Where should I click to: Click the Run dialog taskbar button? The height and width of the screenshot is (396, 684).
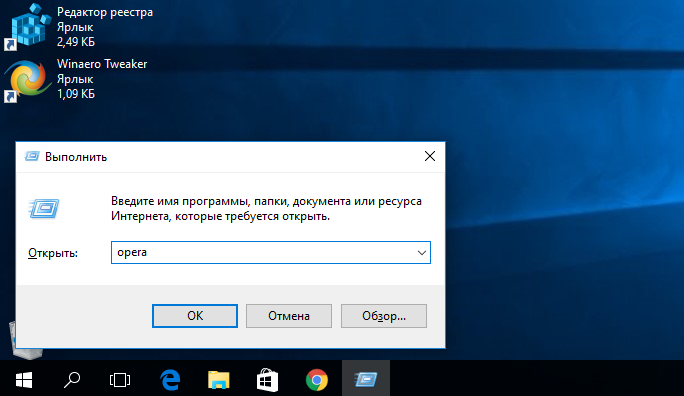pos(366,379)
